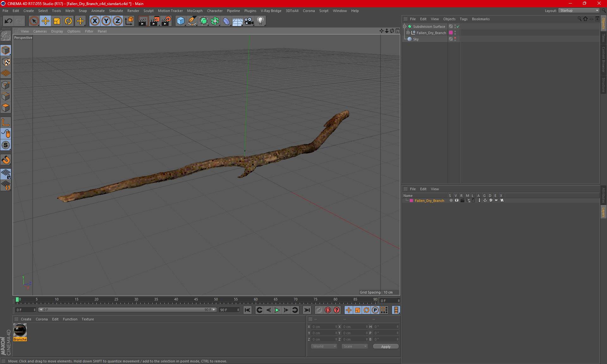Activate the Scale tool
Screen dimensions: 607x364
tap(57, 21)
